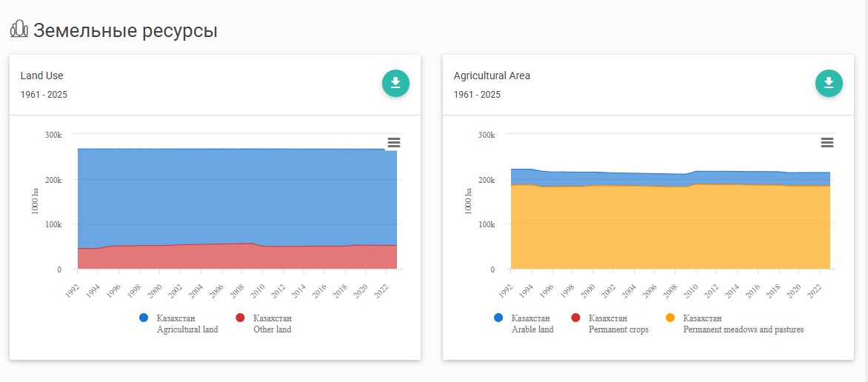The height and width of the screenshot is (382, 868).
Task: Click the red Other land legend dot
Action: click(x=240, y=318)
